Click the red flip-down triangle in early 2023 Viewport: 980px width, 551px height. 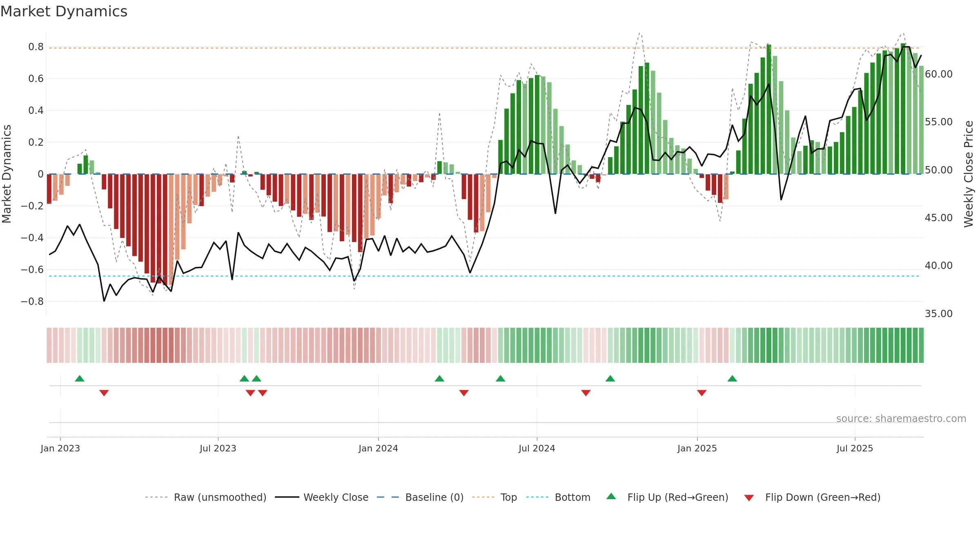coord(104,393)
